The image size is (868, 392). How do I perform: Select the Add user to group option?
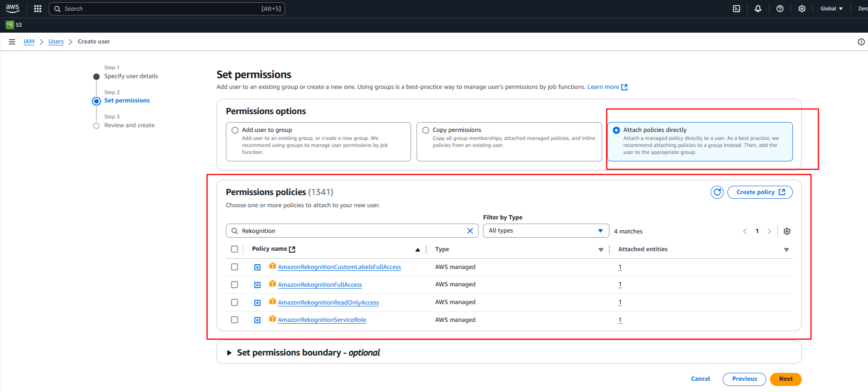(235, 131)
